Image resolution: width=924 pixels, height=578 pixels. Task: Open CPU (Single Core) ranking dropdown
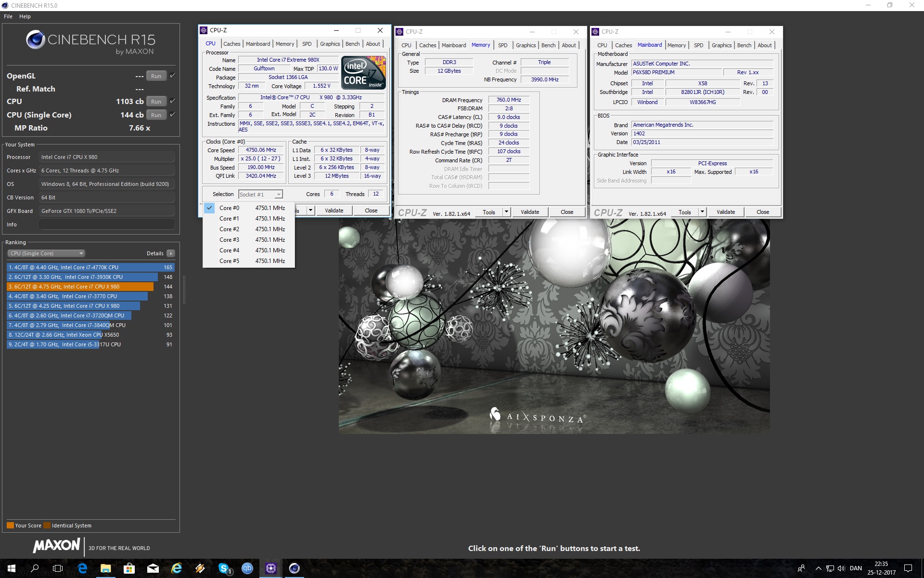pyautogui.click(x=46, y=253)
